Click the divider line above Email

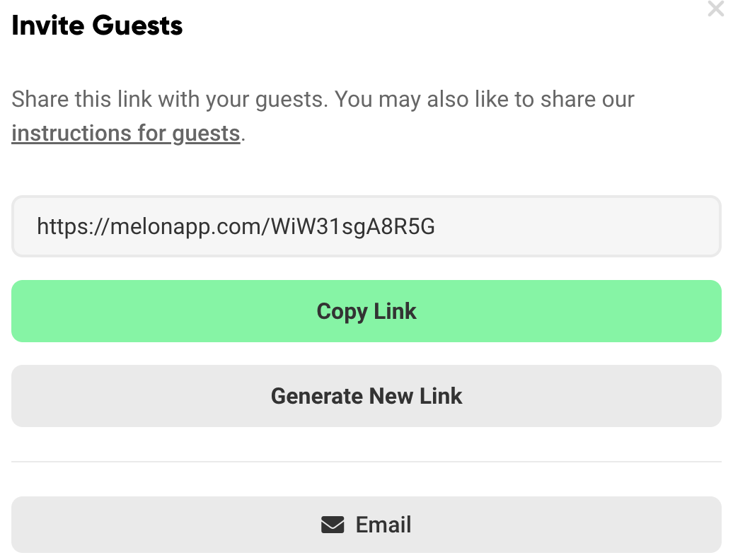tap(366, 462)
